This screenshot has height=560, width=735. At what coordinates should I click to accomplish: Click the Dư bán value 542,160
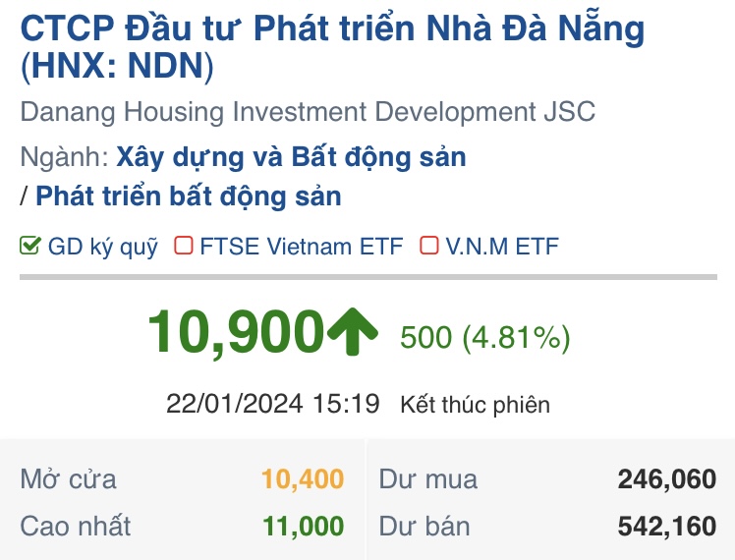(667, 527)
